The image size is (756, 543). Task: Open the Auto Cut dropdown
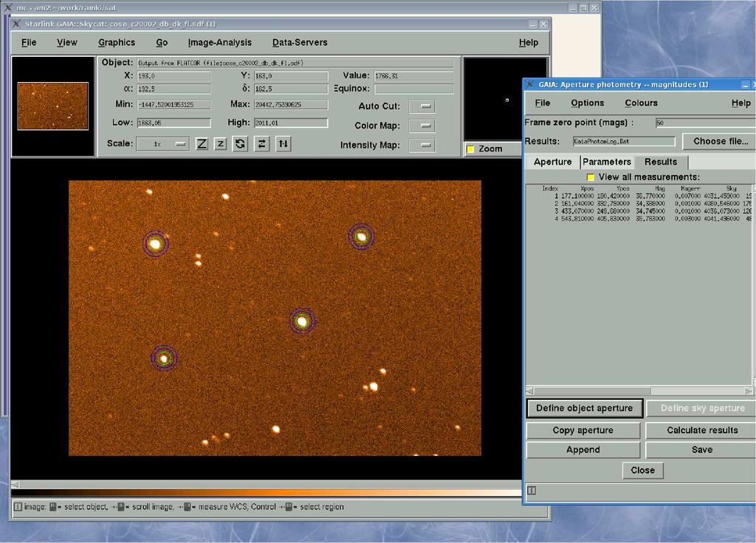(422, 106)
